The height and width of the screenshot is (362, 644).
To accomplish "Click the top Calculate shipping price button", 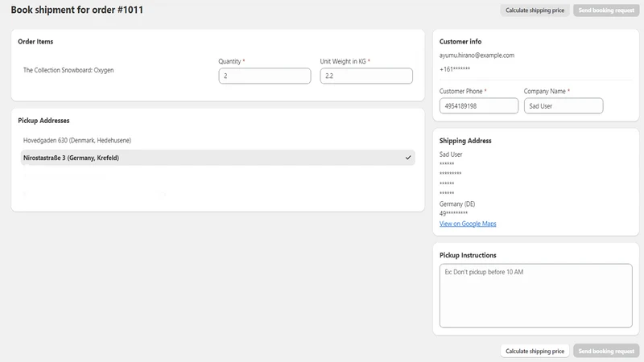I will tap(535, 10).
